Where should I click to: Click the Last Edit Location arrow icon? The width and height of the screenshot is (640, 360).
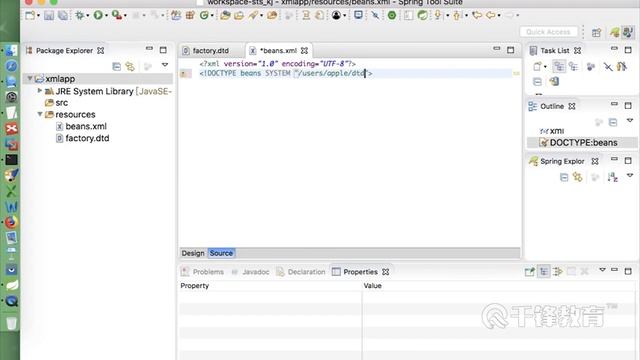point(477,16)
